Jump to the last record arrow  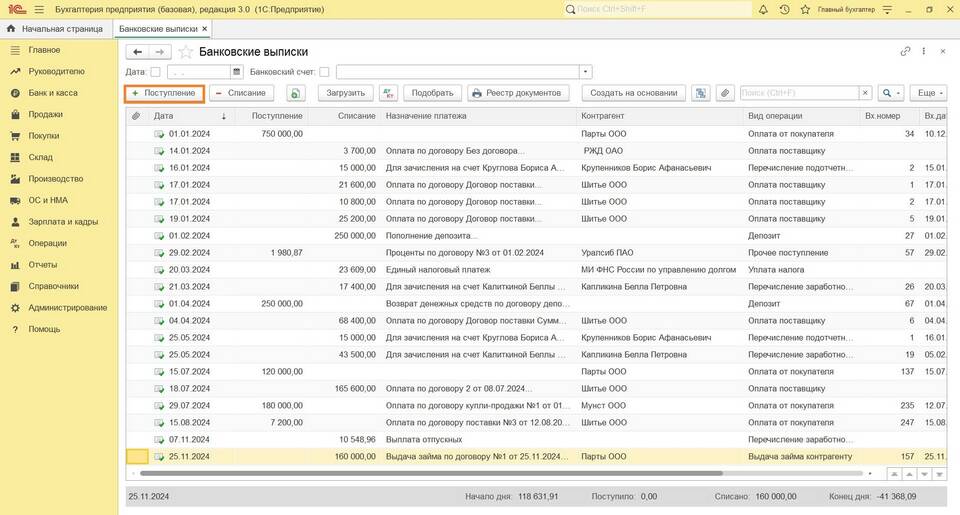click(939, 474)
